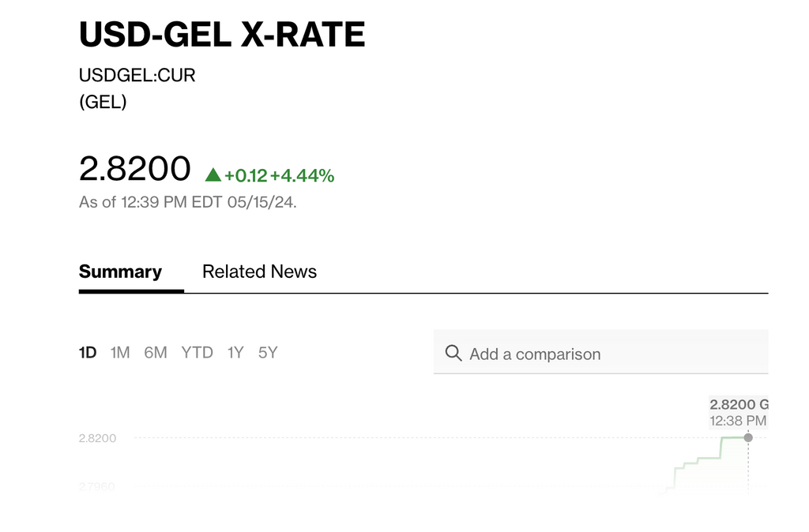Click the gray chart data point marker

tap(748, 437)
